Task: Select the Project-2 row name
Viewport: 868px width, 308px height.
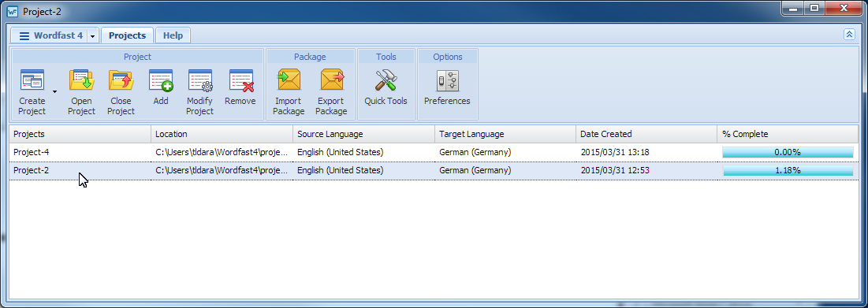Action: click(31, 170)
